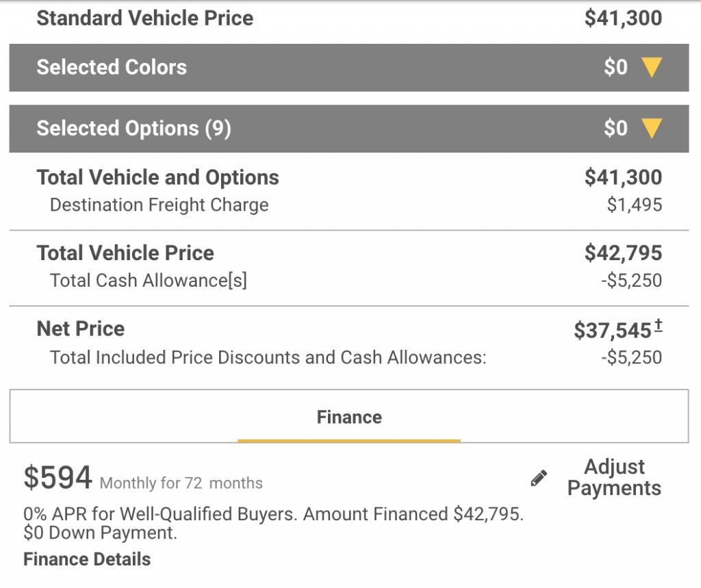Open the Selected Options (9) bar
Image resolution: width=701 pixels, height=588 pixels.
pyautogui.click(x=348, y=128)
